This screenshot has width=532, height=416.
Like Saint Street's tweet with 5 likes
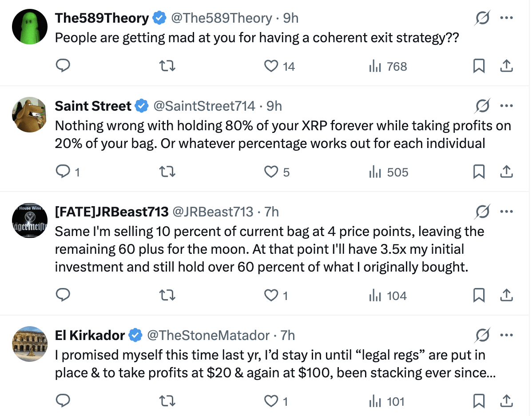pyautogui.click(x=271, y=172)
